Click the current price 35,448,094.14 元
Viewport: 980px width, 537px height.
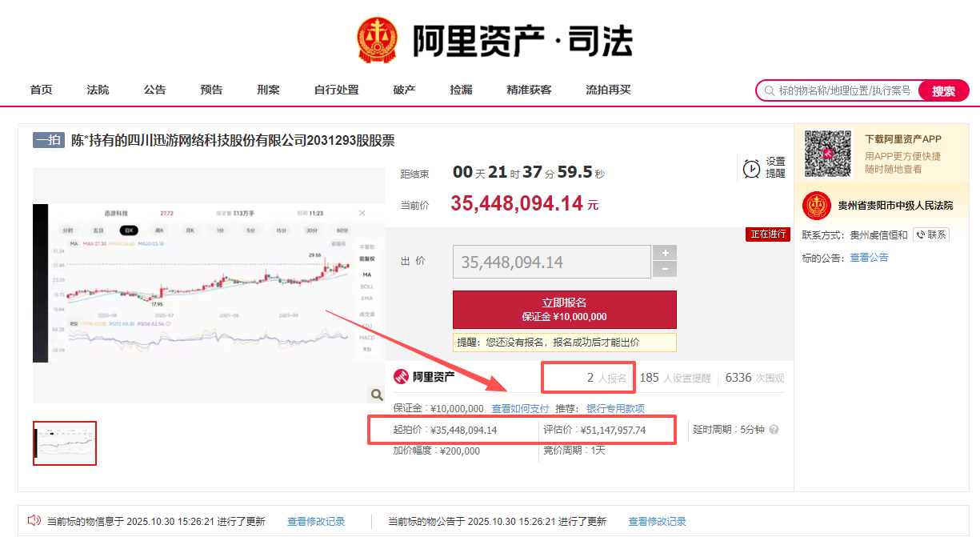pos(525,203)
